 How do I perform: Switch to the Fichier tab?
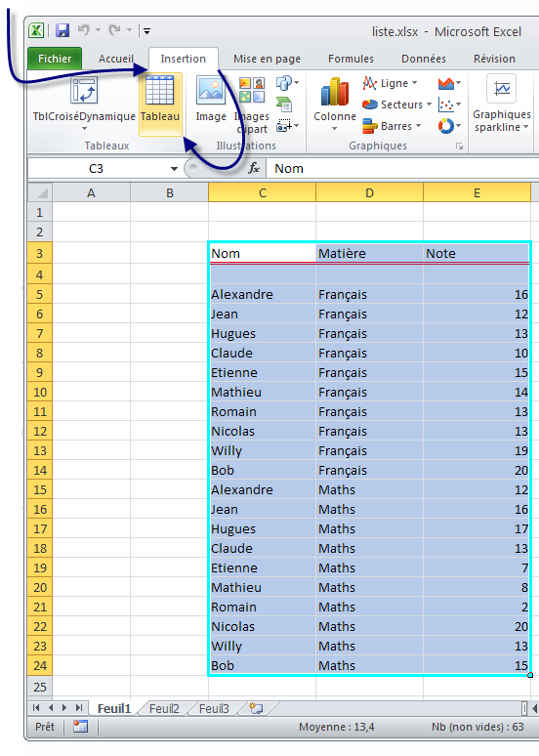pos(55,59)
